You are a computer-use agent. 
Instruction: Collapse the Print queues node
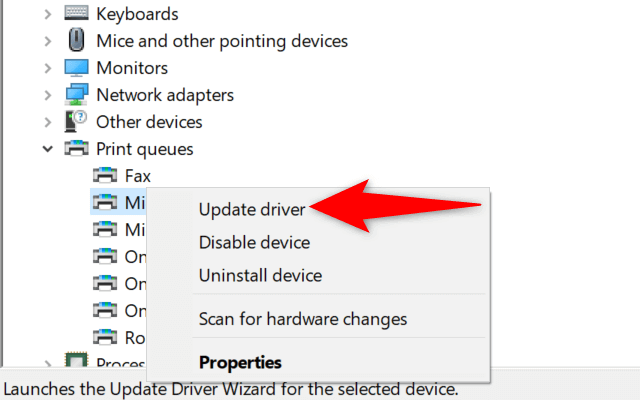(47, 149)
